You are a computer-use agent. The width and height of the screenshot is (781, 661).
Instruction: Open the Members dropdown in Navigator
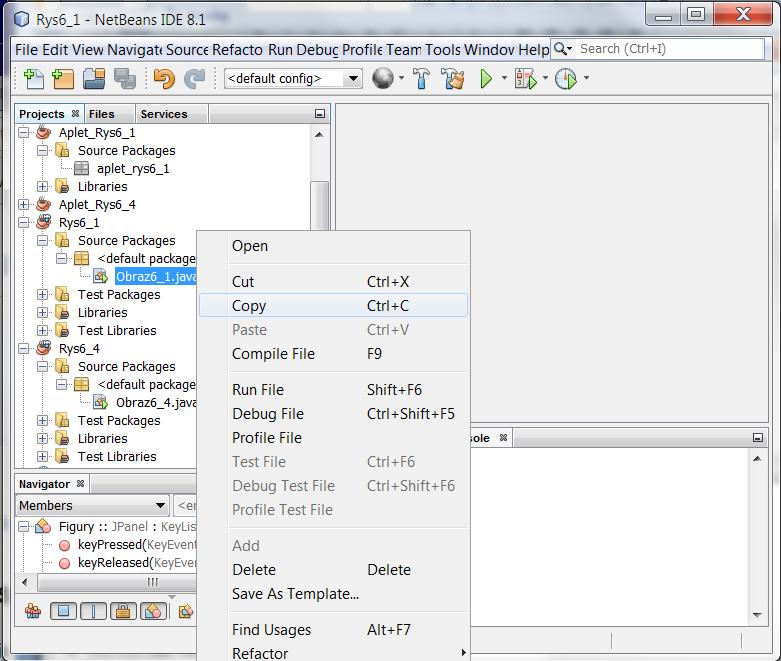tap(92, 506)
